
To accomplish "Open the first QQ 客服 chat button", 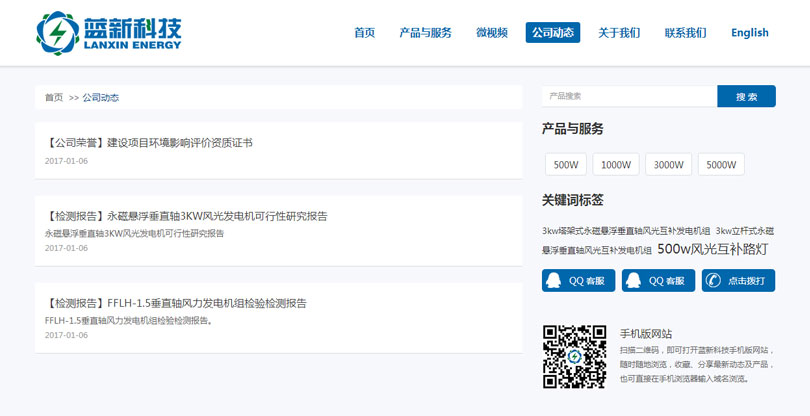I will point(579,281).
